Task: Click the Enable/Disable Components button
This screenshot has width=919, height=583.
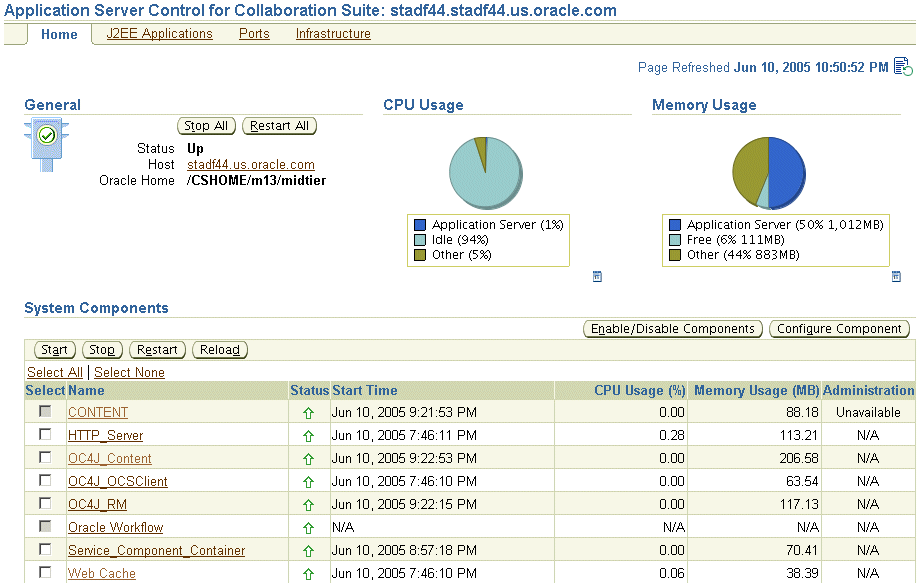Action: (672, 329)
